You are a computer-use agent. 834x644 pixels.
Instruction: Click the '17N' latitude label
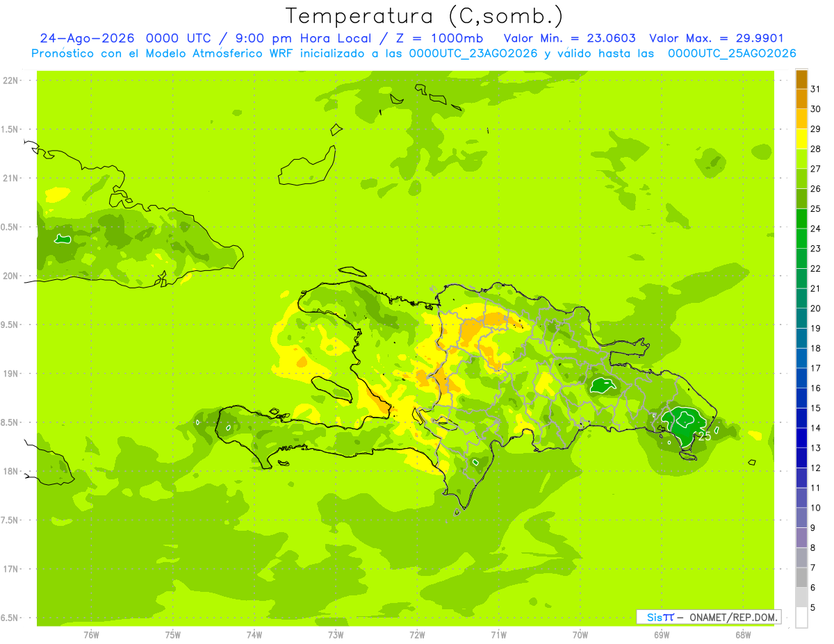11,569
